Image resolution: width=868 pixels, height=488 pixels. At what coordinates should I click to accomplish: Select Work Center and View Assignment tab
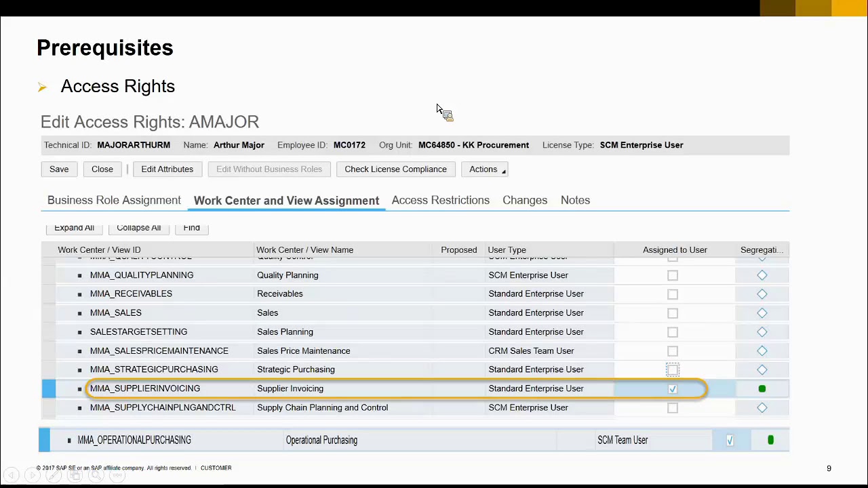click(286, 201)
